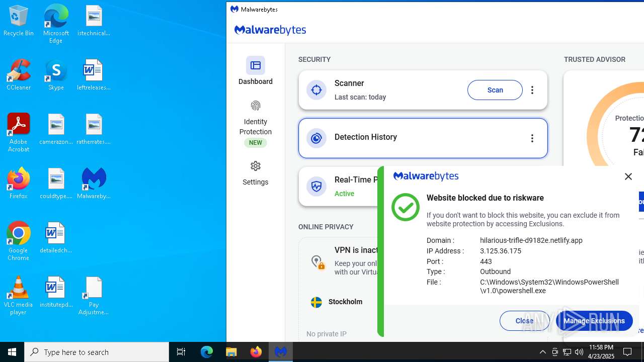Click the Malwarebytes logo in the header
This screenshot has width=644, height=362.
click(x=270, y=30)
